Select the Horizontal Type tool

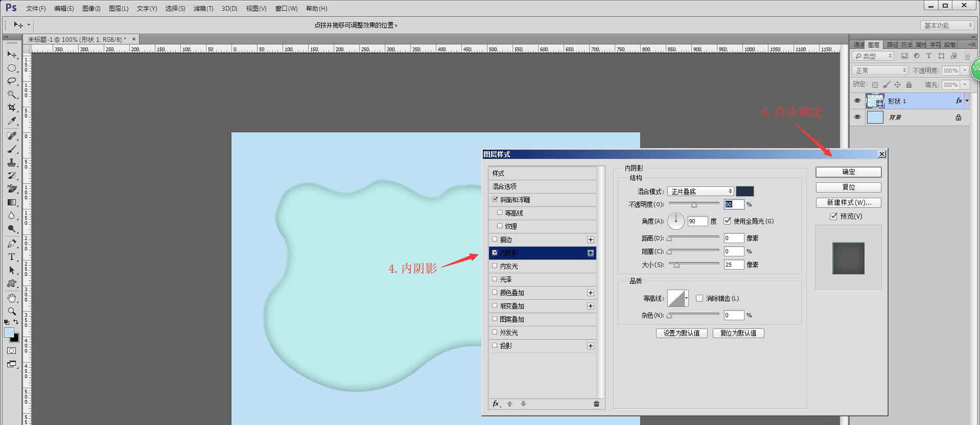[12, 257]
